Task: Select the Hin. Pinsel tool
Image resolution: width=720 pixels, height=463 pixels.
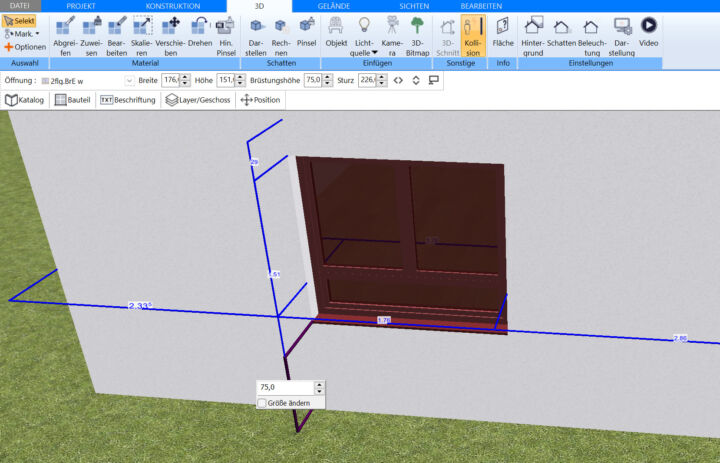Action: coord(225,36)
